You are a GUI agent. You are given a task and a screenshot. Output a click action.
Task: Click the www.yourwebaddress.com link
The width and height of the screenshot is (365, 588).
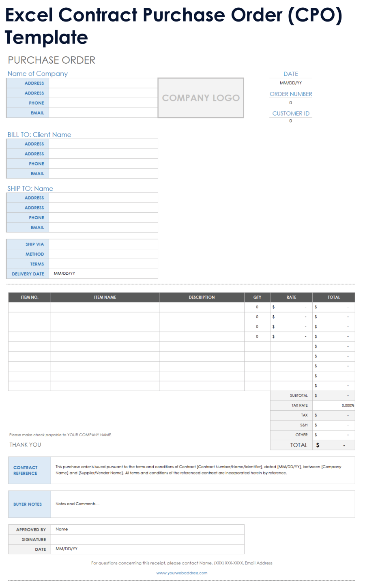pyautogui.click(x=182, y=573)
